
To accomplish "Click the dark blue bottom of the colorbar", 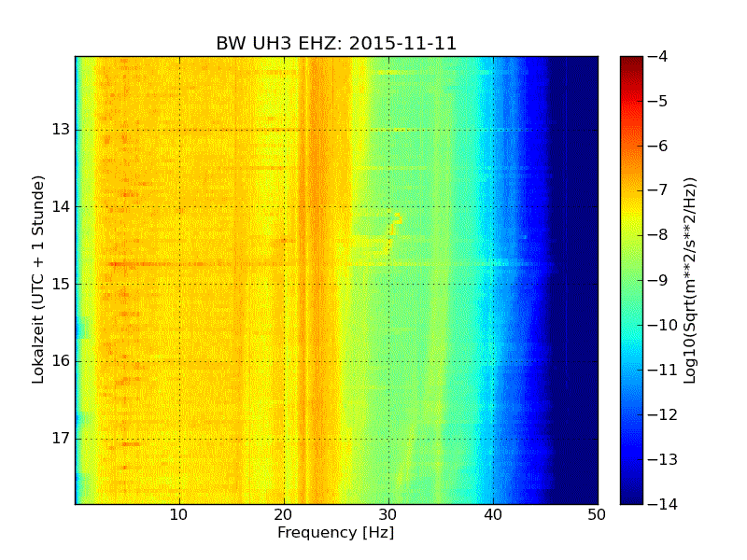I will coord(632,493).
